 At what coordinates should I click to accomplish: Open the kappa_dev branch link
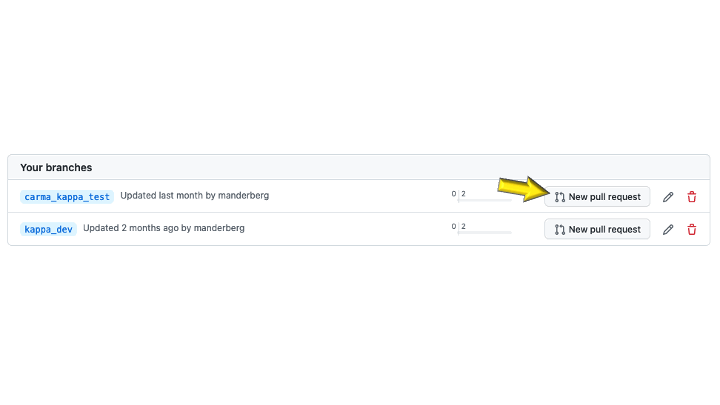49,229
